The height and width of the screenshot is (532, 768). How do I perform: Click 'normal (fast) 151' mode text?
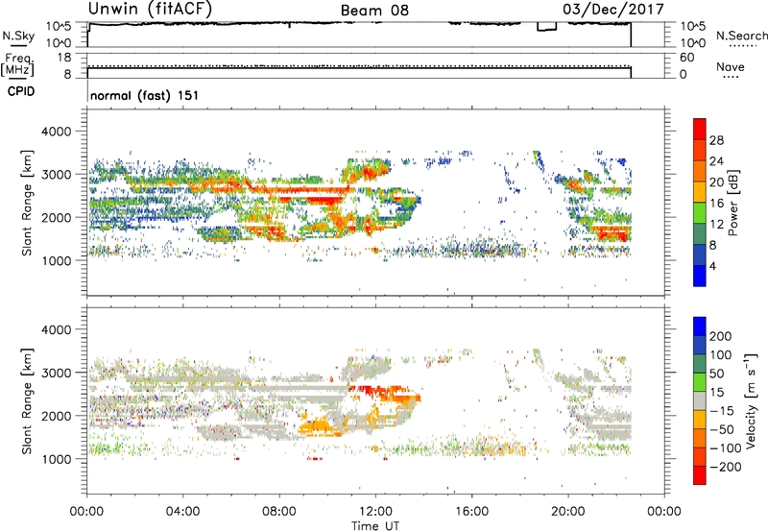(145, 95)
